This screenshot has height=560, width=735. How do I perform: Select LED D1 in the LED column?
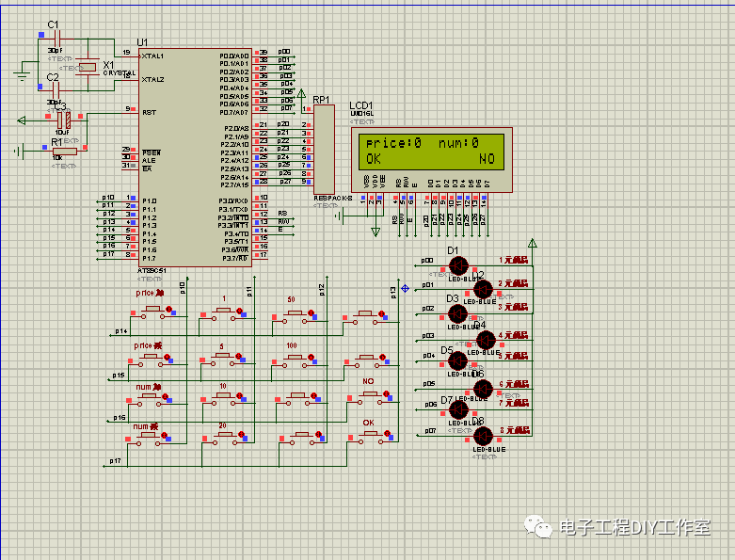click(457, 264)
